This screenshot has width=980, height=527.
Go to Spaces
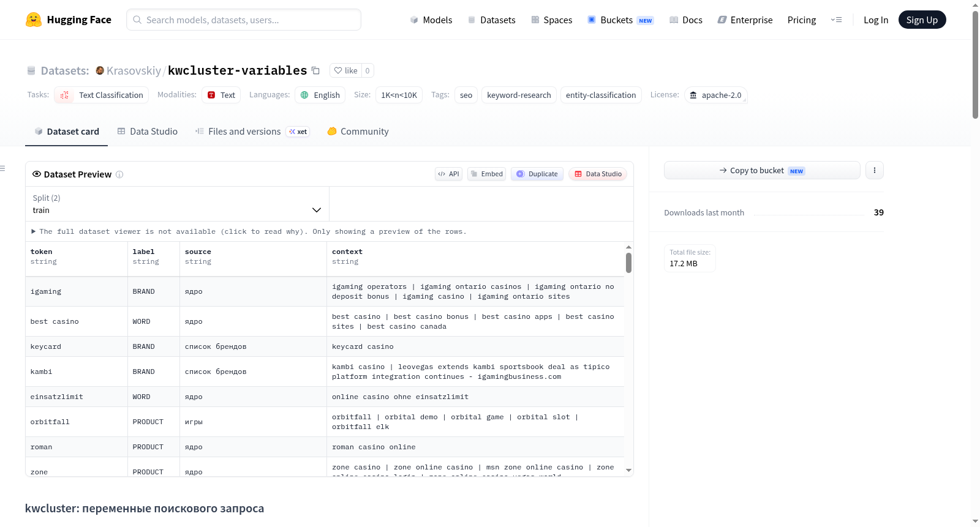[x=551, y=20]
